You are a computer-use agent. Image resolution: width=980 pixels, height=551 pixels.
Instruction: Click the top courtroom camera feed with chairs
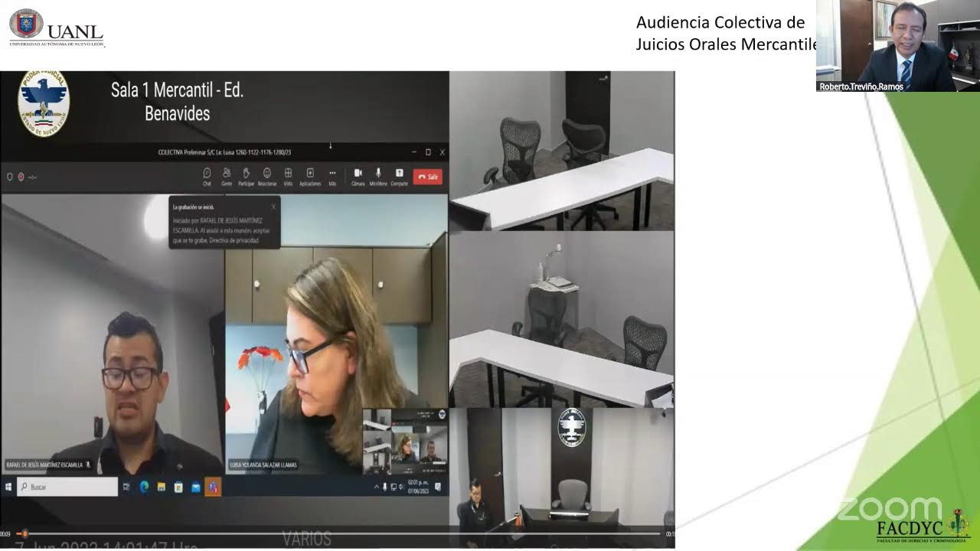click(x=561, y=151)
